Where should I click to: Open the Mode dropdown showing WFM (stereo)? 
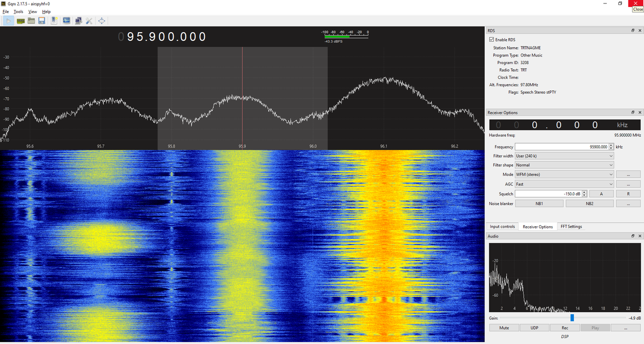pyautogui.click(x=564, y=174)
